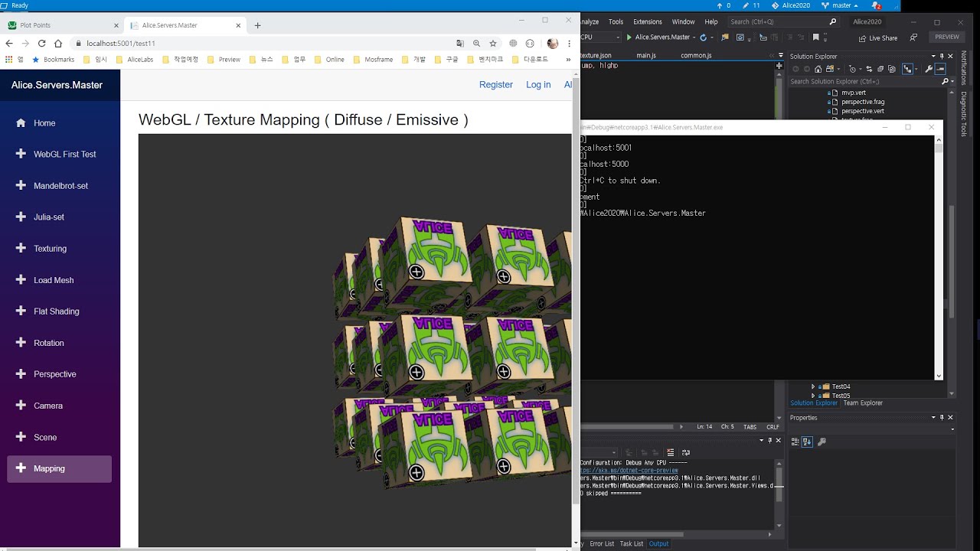Click the translate page icon
Screen dimensions: 980x551
tap(460, 44)
